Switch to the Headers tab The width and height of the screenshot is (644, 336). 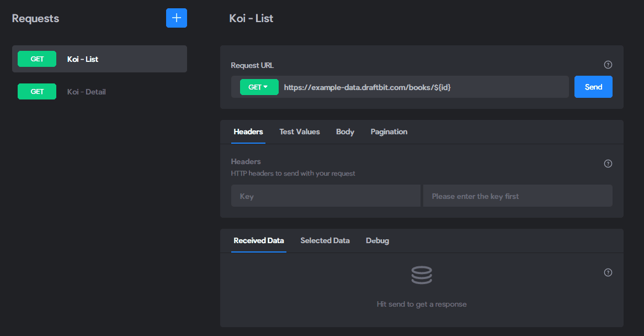click(248, 132)
